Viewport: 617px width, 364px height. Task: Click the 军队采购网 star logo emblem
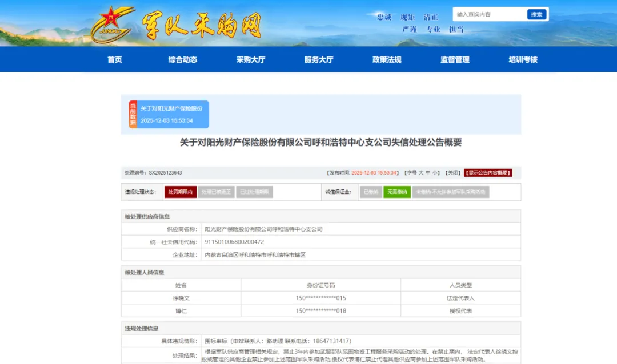coord(113,24)
